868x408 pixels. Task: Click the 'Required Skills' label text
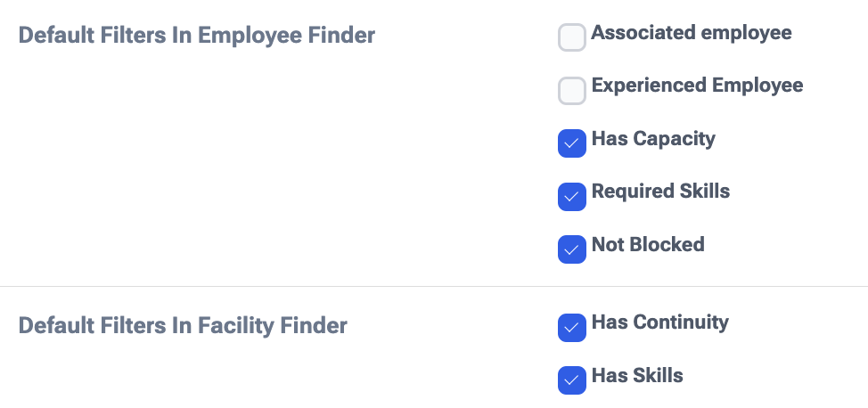(660, 192)
